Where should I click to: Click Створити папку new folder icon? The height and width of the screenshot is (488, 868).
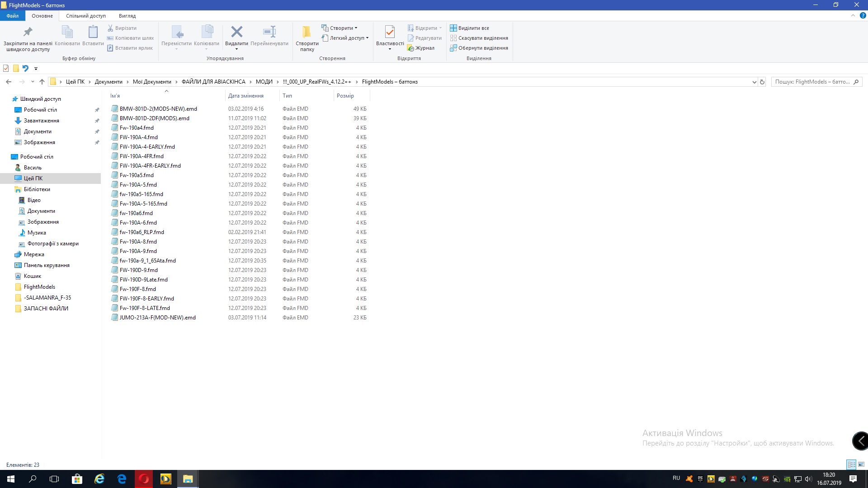(307, 32)
